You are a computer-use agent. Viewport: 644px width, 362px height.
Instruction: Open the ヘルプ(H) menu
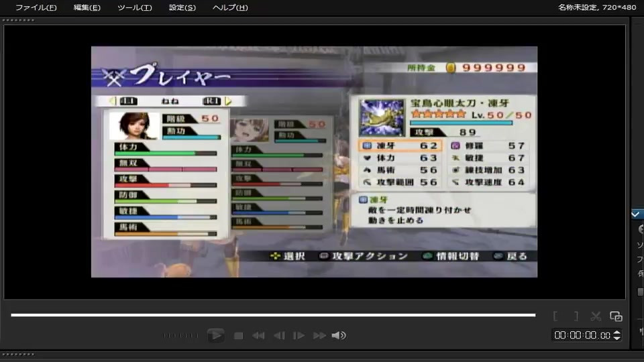[230, 7]
